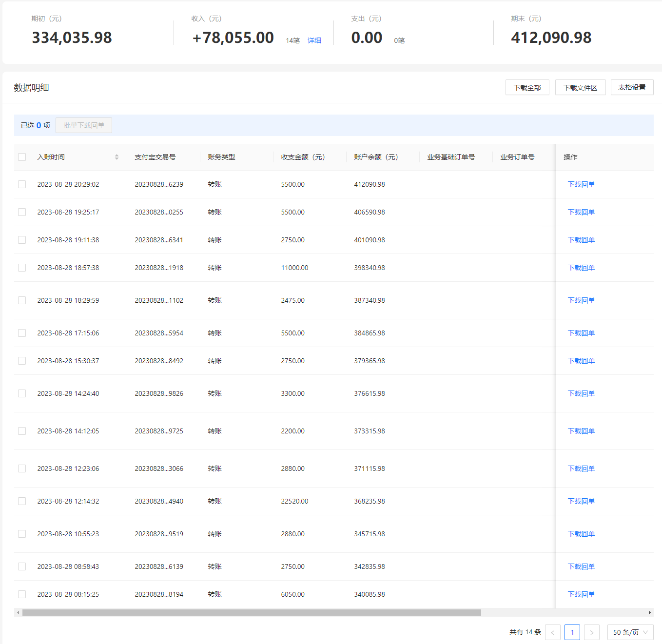The width and height of the screenshot is (662, 644).
Task: Download receipt for transaction 20230828...1918
Action: click(581, 268)
